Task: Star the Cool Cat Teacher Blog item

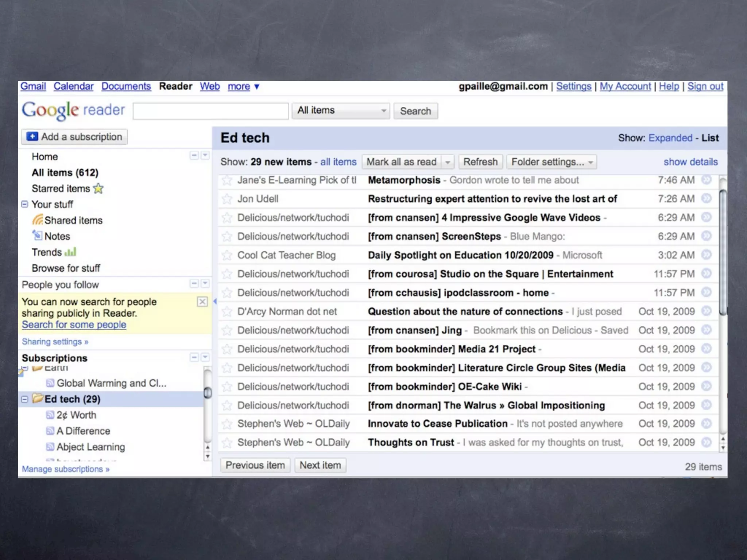Action: pyautogui.click(x=227, y=255)
